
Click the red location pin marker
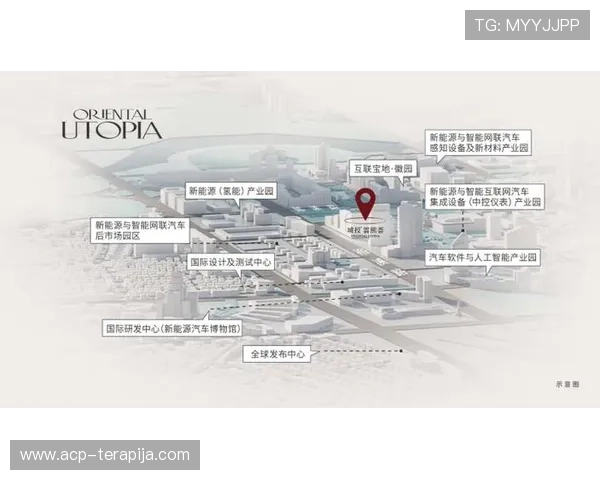click(x=367, y=202)
